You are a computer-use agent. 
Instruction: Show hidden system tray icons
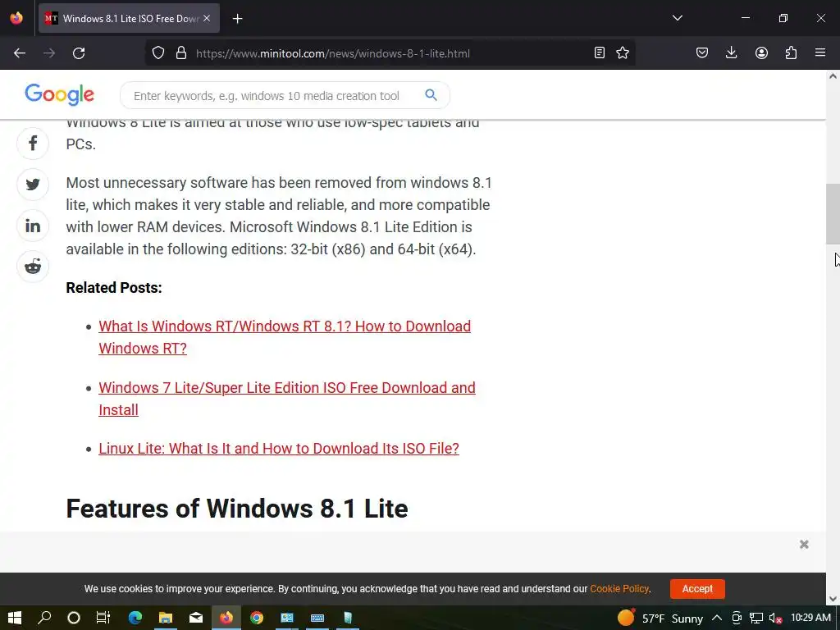point(717,618)
